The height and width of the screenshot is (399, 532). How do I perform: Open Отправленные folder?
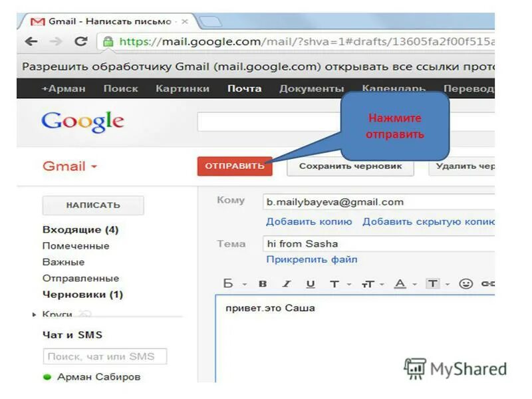(80, 278)
